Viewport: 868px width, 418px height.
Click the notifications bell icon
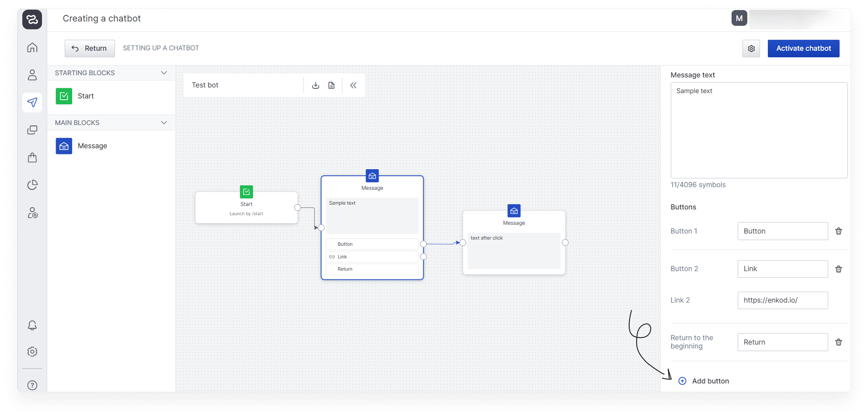32,325
